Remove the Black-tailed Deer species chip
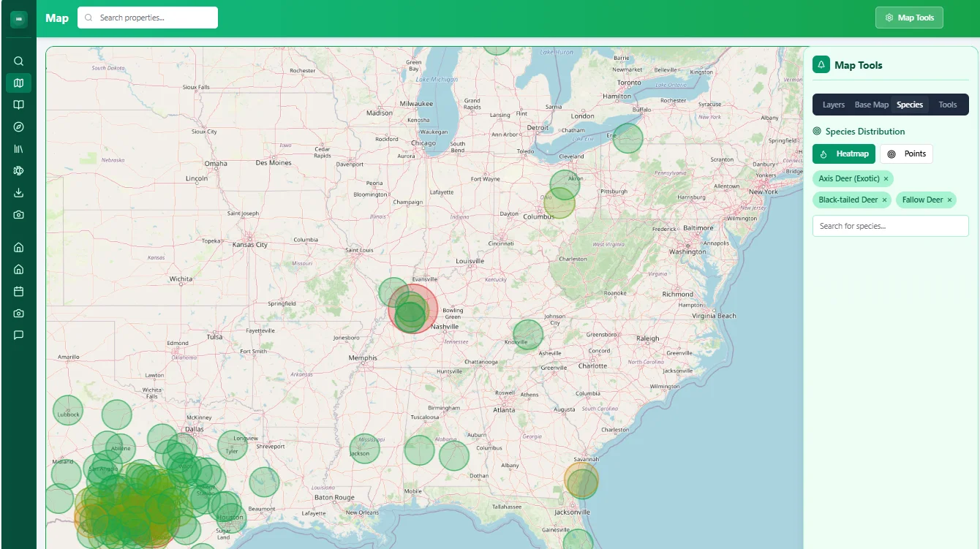980x549 pixels. (884, 200)
